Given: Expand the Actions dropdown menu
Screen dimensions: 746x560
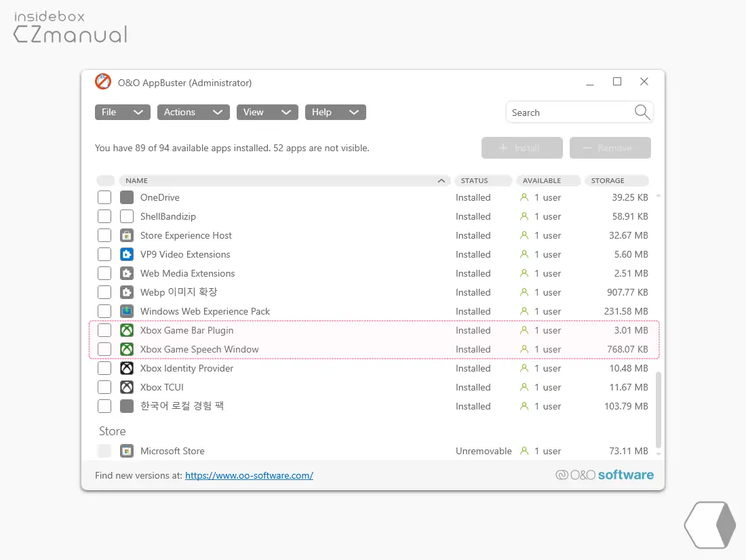Looking at the screenshot, I should (x=194, y=113).
